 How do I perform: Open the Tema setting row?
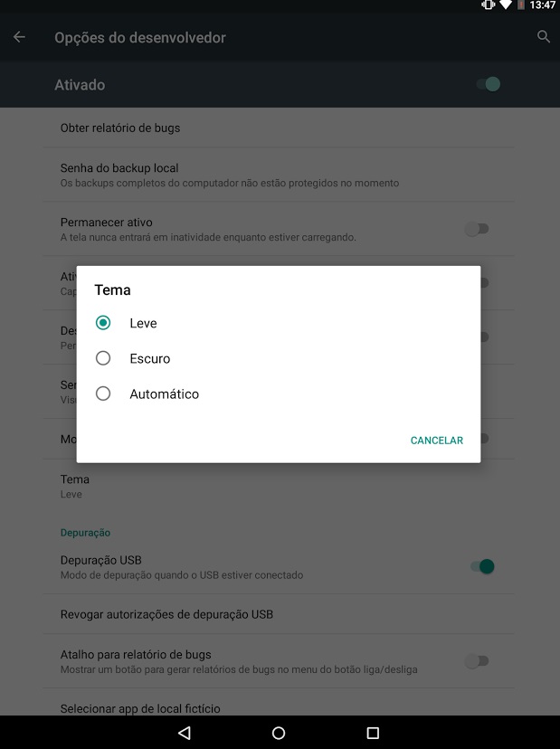(x=279, y=487)
